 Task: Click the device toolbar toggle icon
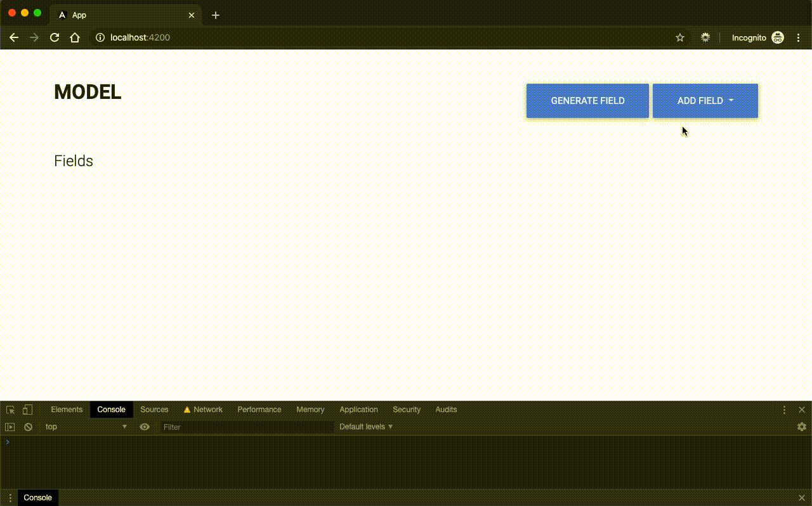27,410
